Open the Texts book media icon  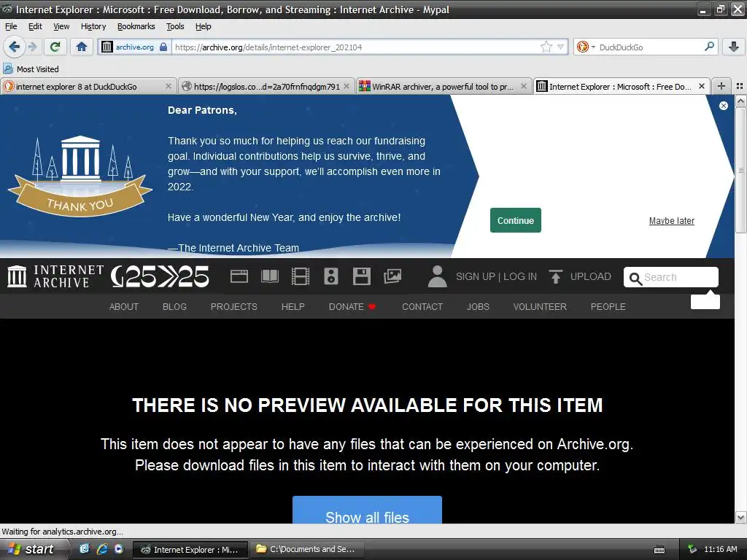tap(270, 276)
